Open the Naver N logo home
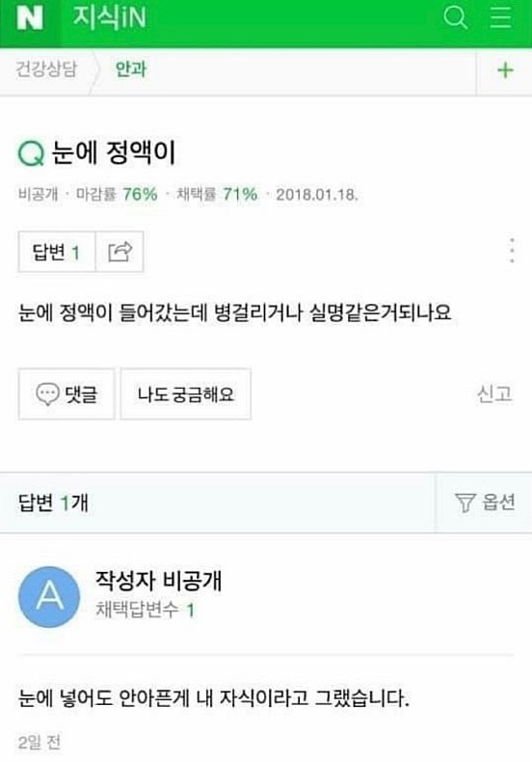This screenshot has width=532, height=762. coord(30,18)
